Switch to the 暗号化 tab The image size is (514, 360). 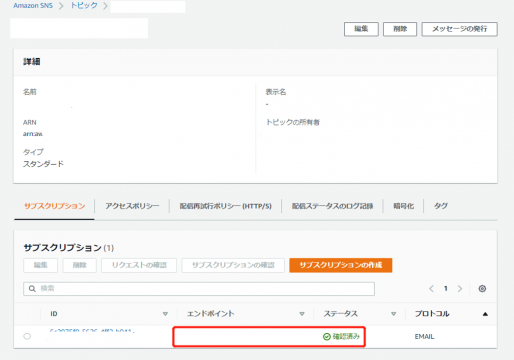pyautogui.click(x=404, y=206)
